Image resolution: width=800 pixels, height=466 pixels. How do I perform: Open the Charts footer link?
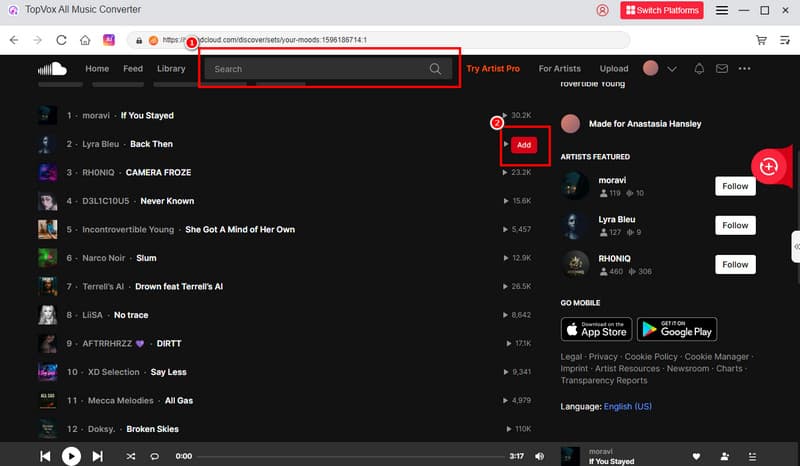(x=729, y=369)
